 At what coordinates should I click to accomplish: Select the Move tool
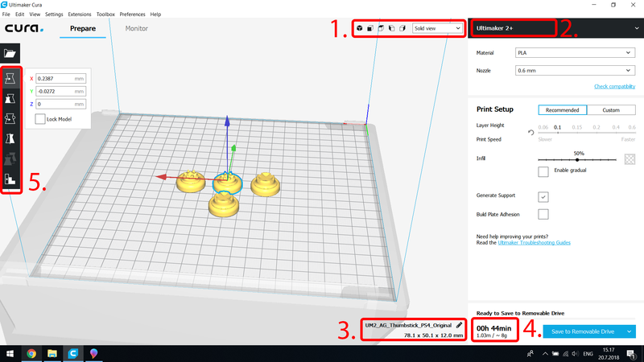point(10,78)
